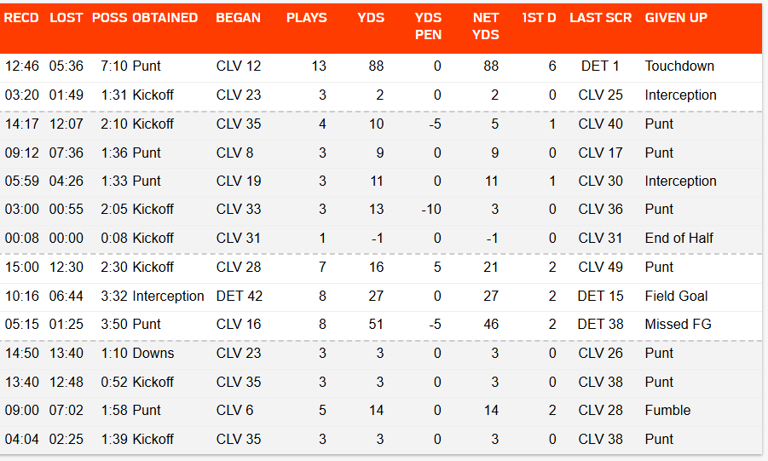The image size is (768, 461).
Task: Click the 12:46 received time cell
Action: coord(21,66)
